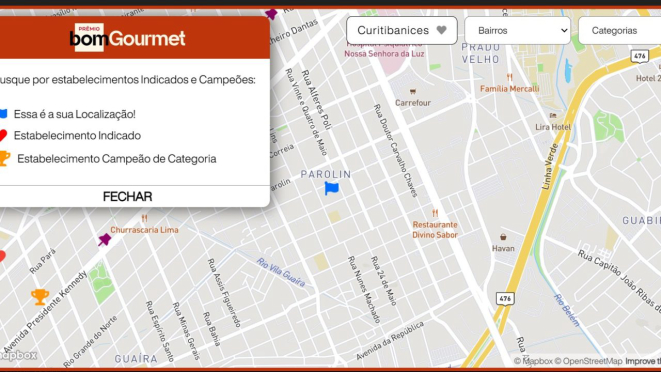Click the Improve this map link
Viewport: 661px width, 372px height.
643,361
